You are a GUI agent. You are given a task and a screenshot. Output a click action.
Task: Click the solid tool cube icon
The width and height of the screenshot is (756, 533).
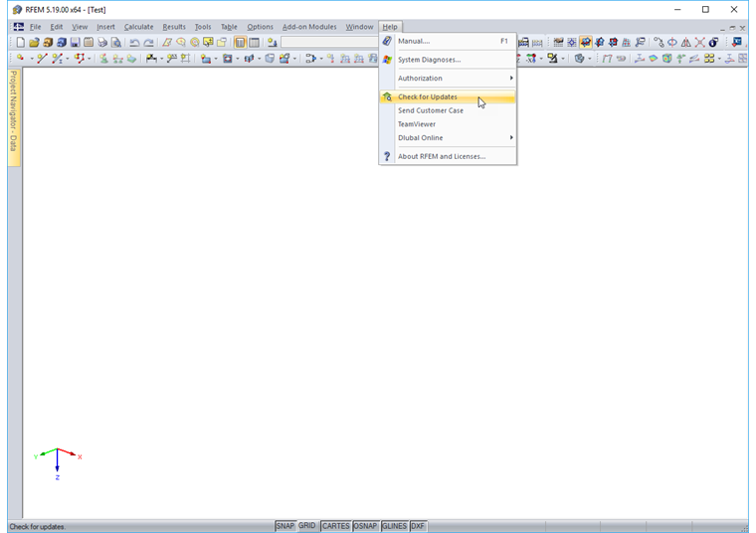270,59
